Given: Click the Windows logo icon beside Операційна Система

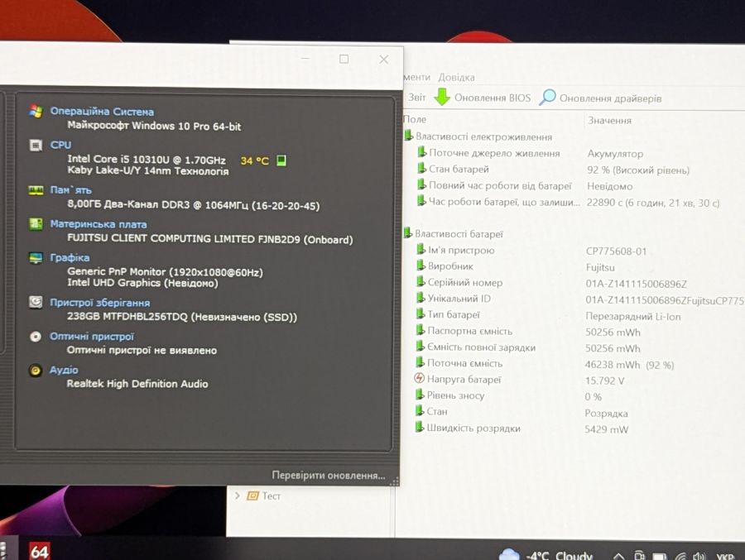Looking at the screenshot, I should (36, 111).
